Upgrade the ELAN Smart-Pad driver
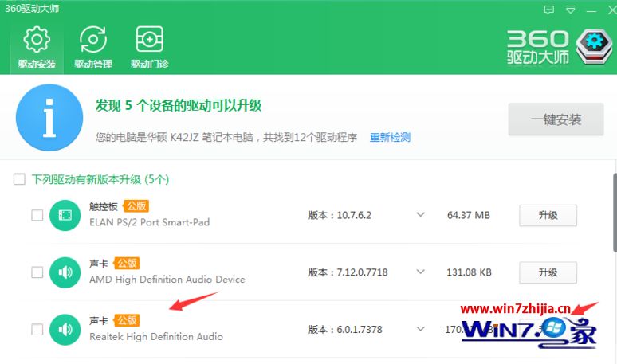The height and width of the screenshot is (364, 617). click(548, 215)
